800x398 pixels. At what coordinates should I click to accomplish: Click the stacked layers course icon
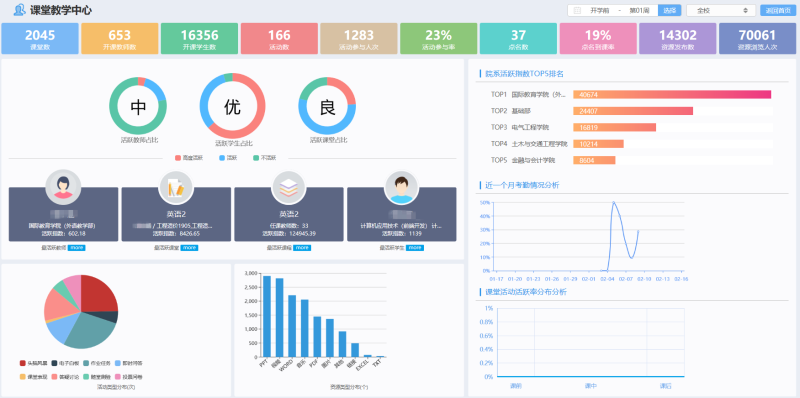click(x=289, y=187)
